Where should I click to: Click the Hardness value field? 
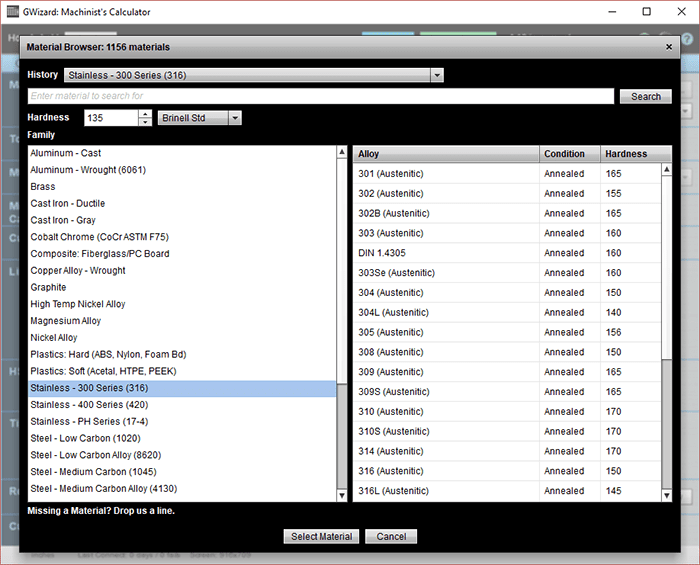coord(111,118)
